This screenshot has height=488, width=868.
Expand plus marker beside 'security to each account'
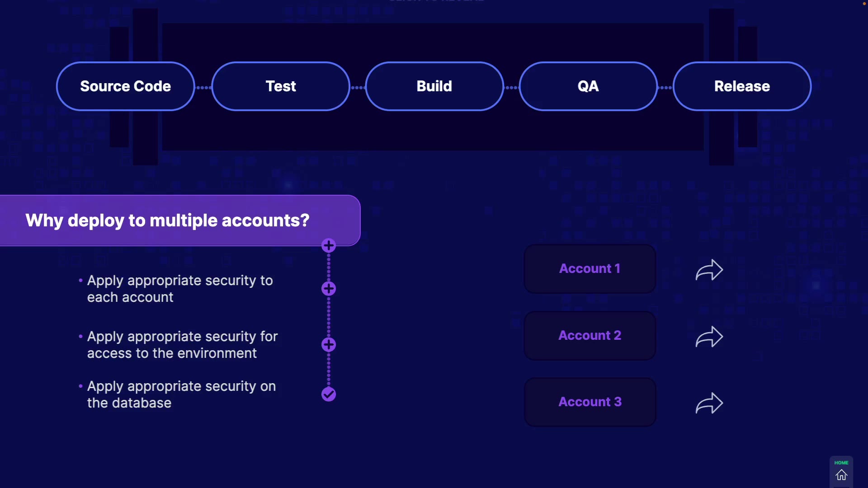pos(329,289)
